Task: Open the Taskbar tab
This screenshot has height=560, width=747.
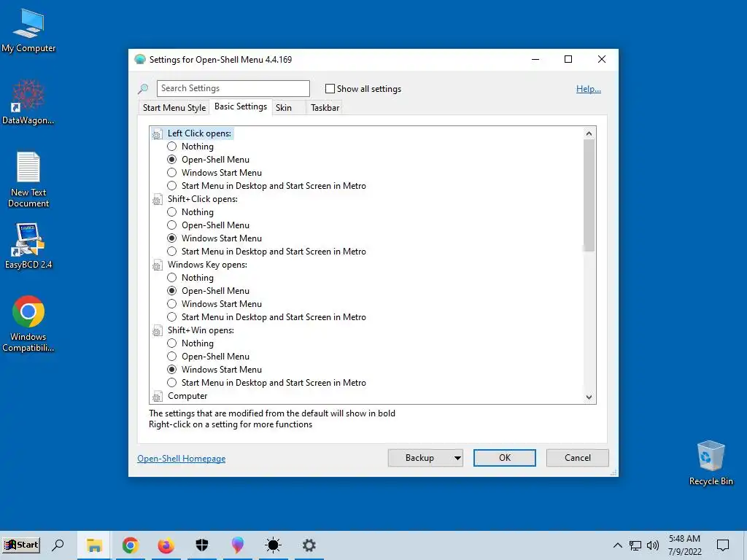Action: click(x=325, y=108)
